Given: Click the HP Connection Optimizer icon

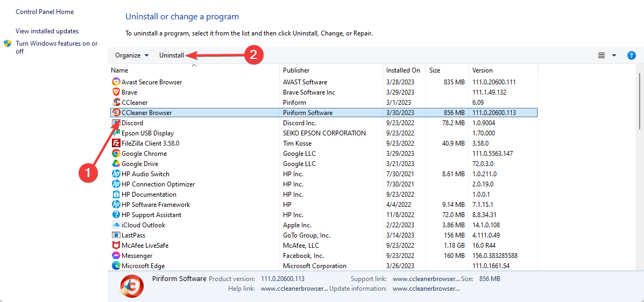Looking at the screenshot, I should point(116,184).
